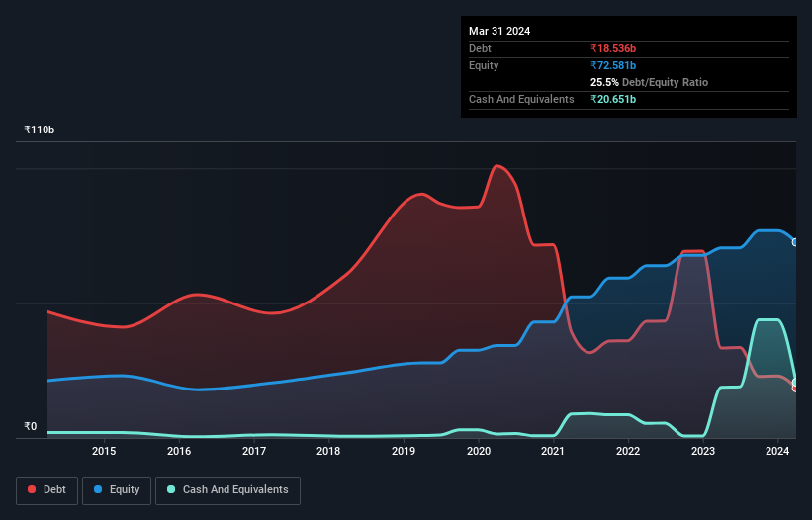Click the 2016 x-axis label
The height and width of the screenshot is (520, 812).
coord(179,451)
